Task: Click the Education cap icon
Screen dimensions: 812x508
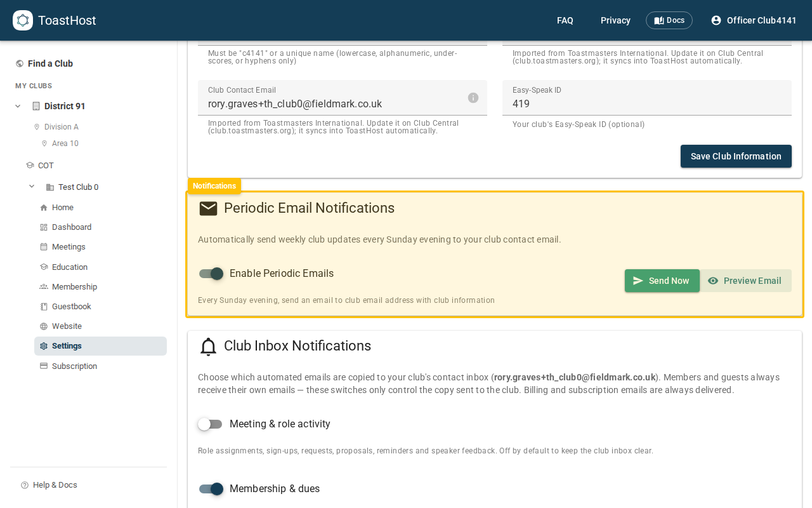Action: (x=44, y=267)
